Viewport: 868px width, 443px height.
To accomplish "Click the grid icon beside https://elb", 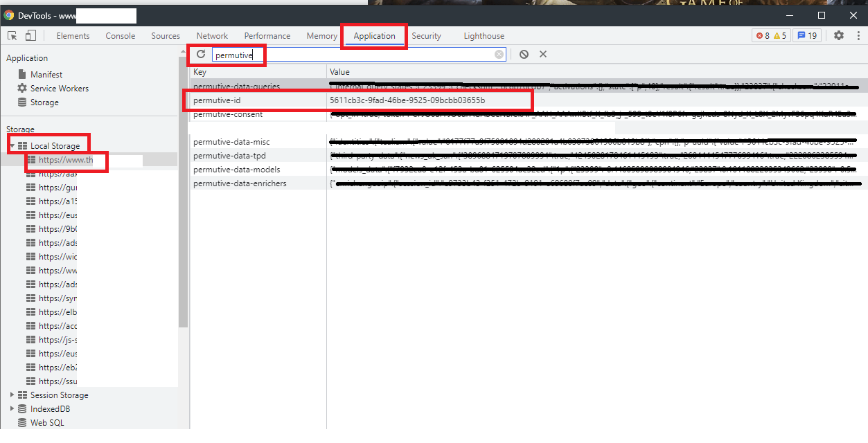I will 30,312.
